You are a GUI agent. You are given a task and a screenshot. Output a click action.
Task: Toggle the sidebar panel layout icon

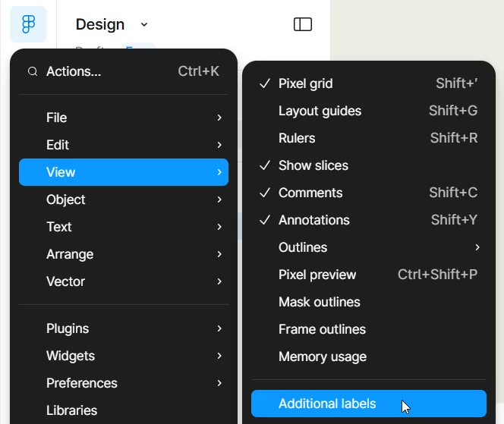[302, 24]
